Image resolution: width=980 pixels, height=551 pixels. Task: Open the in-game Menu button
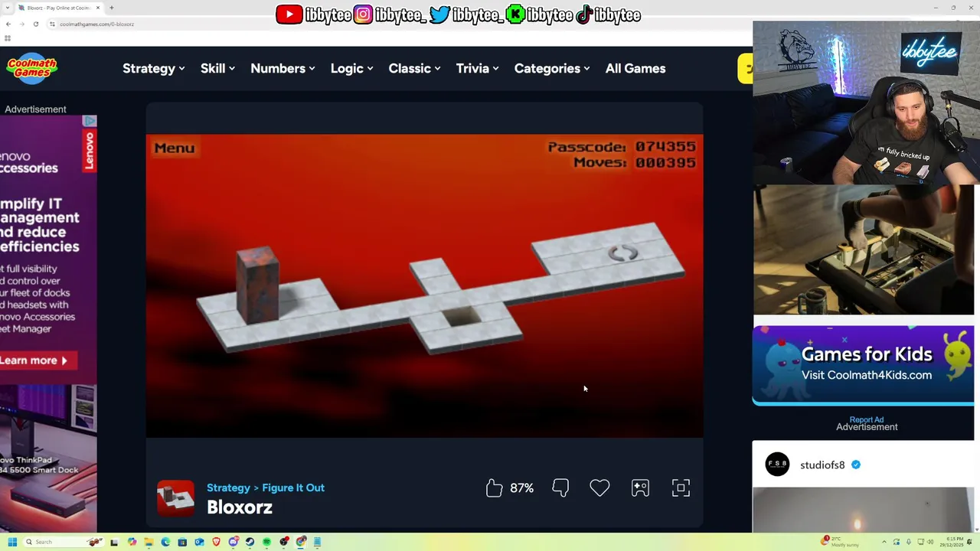click(x=175, y=148)
